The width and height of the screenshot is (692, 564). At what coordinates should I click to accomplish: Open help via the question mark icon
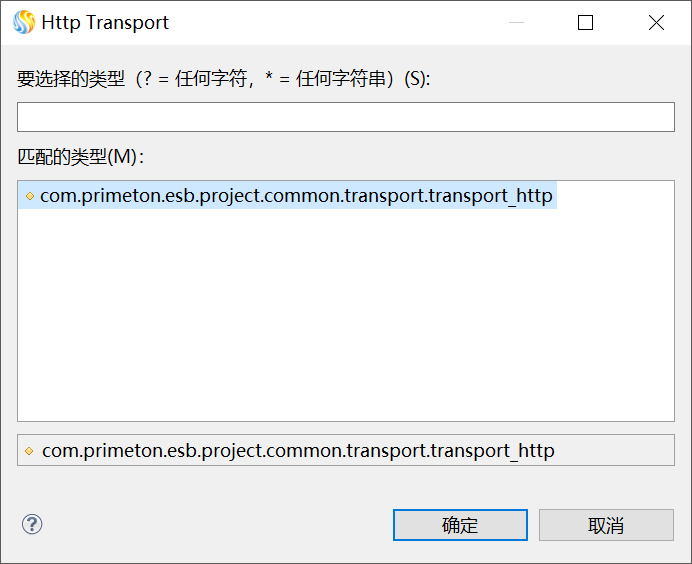(32, 524)
